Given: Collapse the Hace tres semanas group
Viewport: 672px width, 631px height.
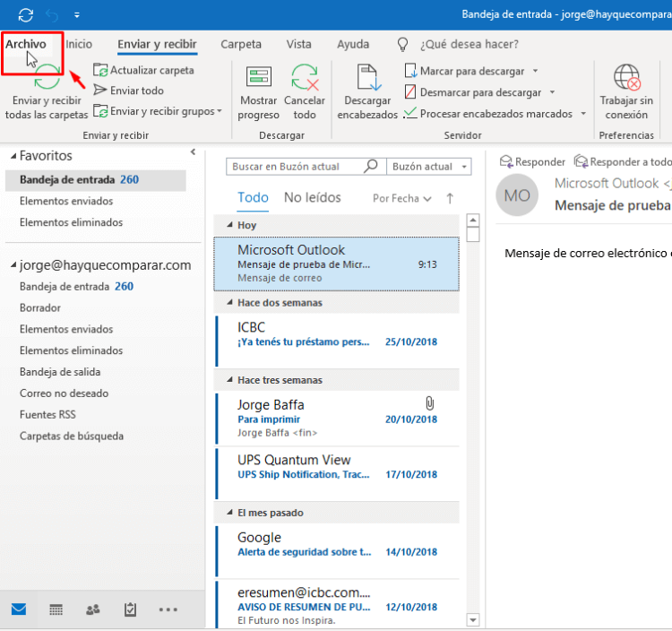Looking at the screenshot, I should coord(229,380).
